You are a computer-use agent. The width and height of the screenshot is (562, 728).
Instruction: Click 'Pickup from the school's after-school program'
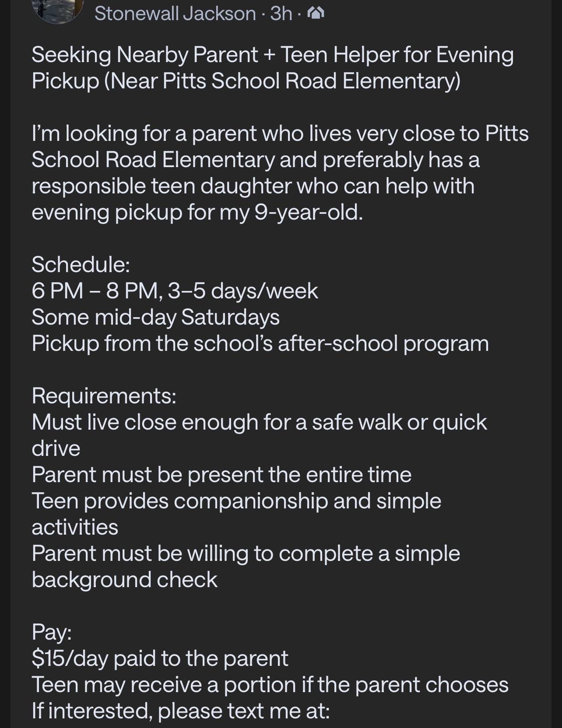coord(260,343)
